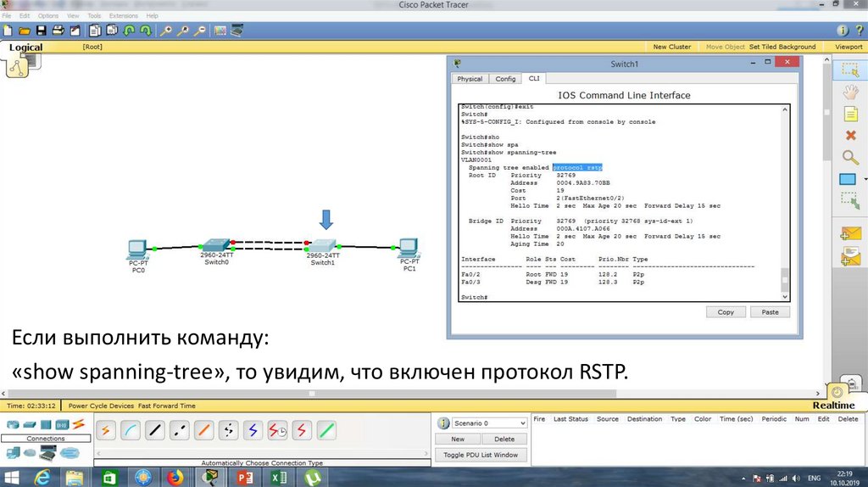Choose the red X Delete tool
Image resolution: width=868 pixels, height=487 pixels.
(x=851, y=135)
